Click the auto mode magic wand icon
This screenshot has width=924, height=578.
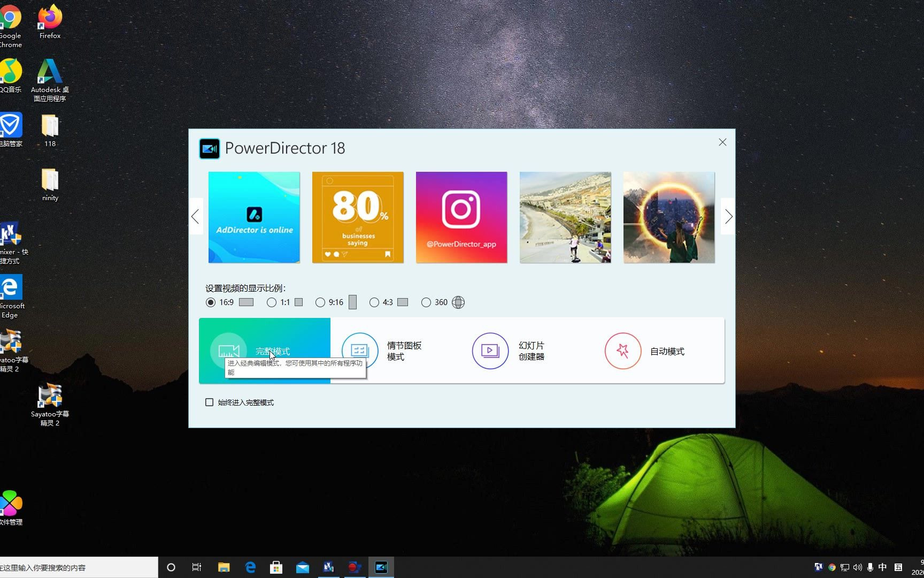[623, 351]
